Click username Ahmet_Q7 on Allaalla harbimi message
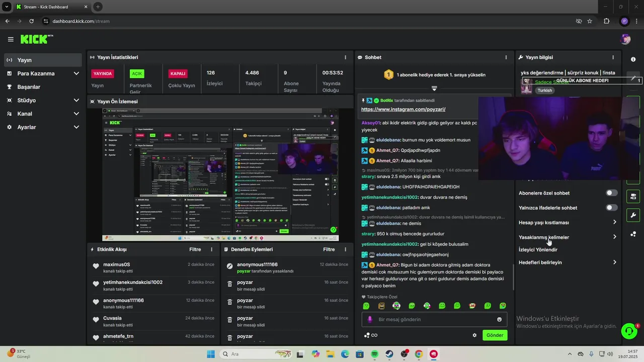The image size is (644, 362). pos(388,161)
